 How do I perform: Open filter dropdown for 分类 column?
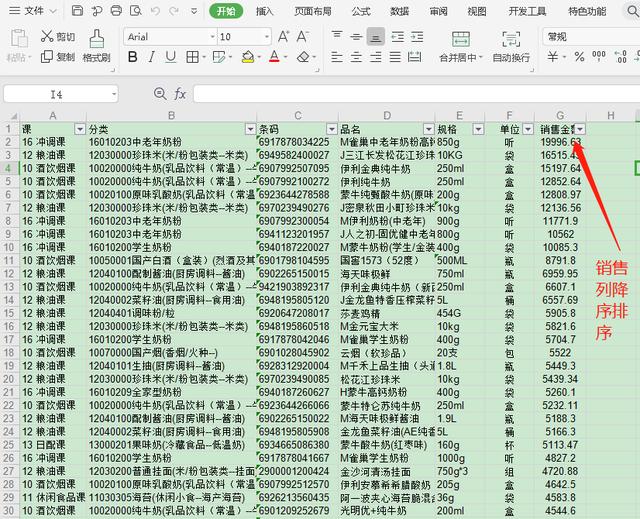(250, 129)
